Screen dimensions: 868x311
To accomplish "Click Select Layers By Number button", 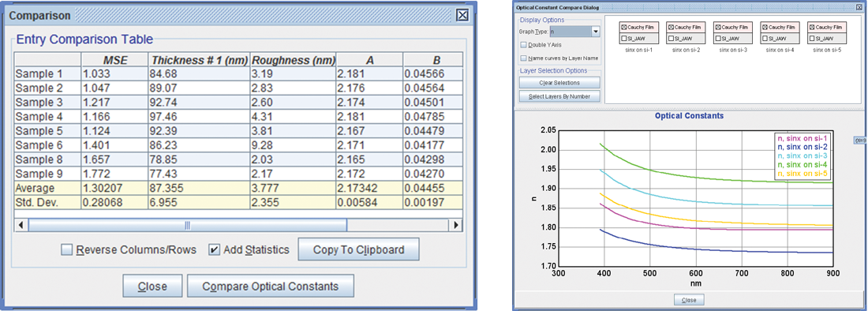I will [x=559, y=97].
